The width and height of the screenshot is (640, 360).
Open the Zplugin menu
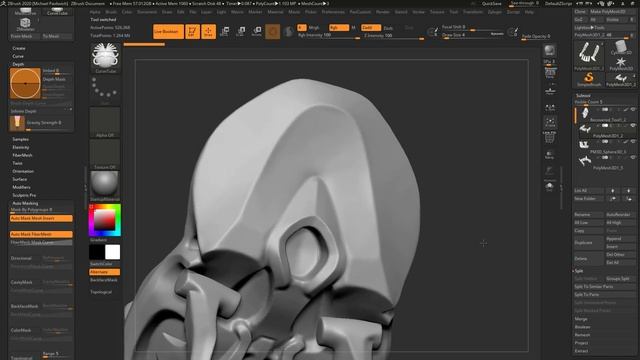(495, 12)
